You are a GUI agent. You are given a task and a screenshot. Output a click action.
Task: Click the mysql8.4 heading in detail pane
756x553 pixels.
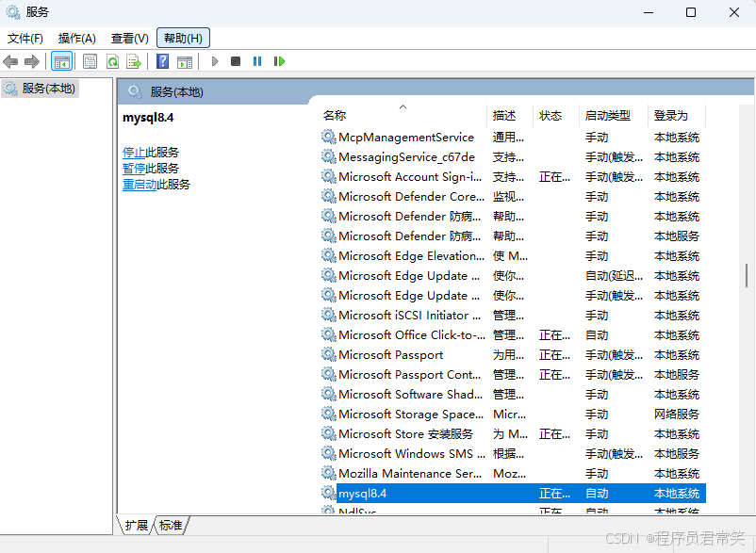(x=148, y=118)
